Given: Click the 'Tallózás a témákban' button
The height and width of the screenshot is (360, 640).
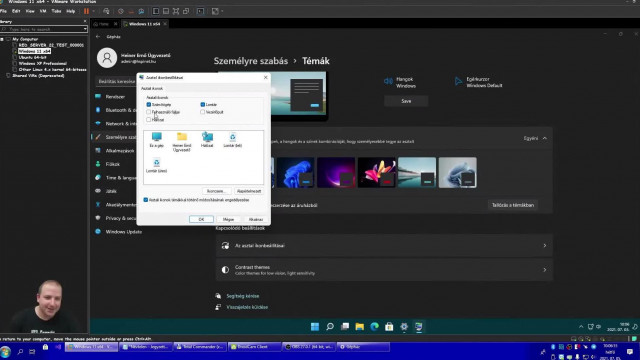Looking at the screenshot, I should (x=513, y=205).
